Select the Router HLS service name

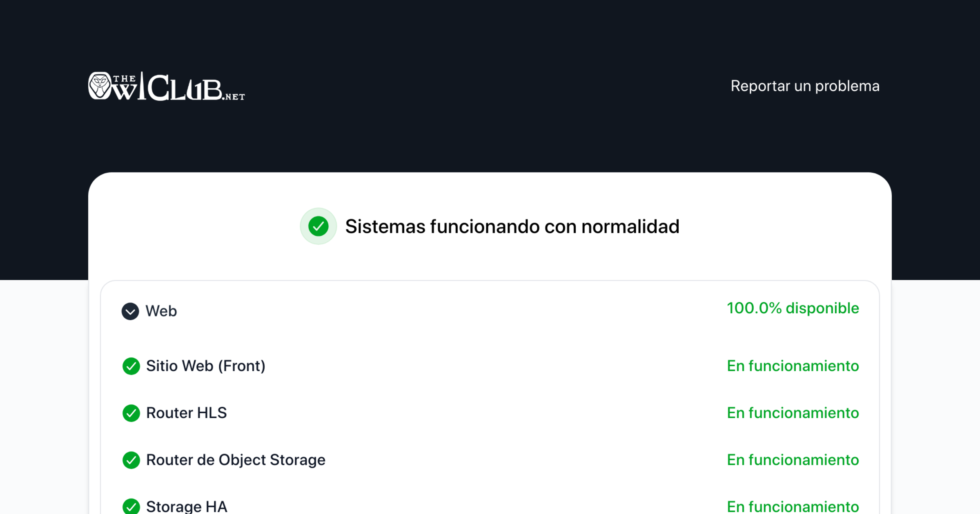[186, 413]
